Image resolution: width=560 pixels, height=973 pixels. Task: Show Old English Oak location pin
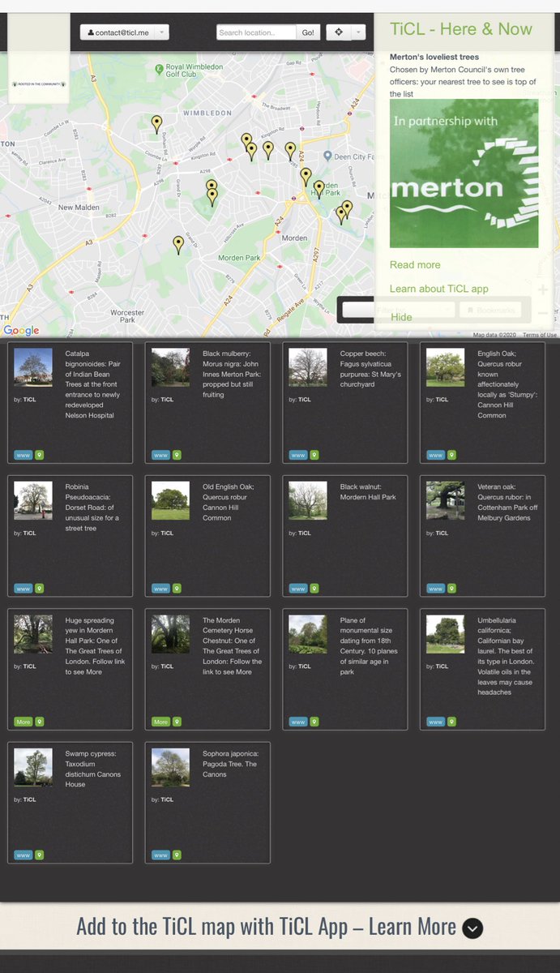click(177, 589)
